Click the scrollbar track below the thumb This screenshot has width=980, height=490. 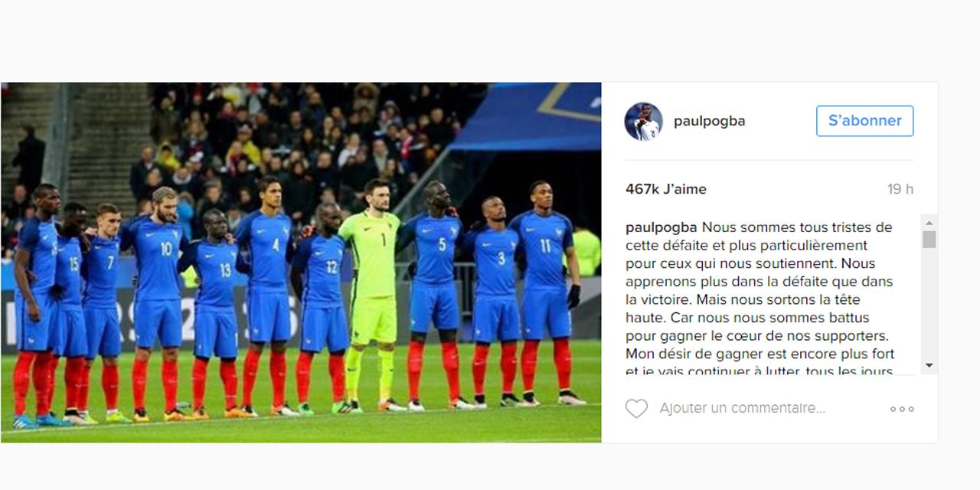(929, 303)
